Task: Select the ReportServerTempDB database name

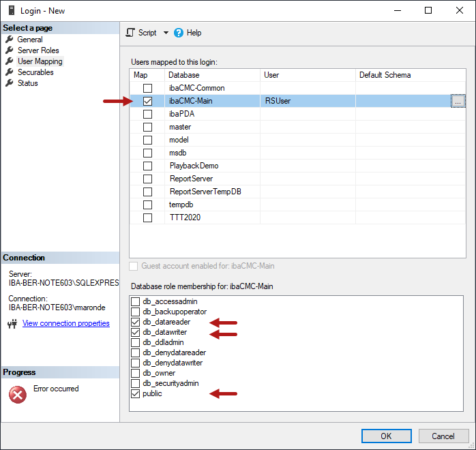Action: (x=205, y=192)
